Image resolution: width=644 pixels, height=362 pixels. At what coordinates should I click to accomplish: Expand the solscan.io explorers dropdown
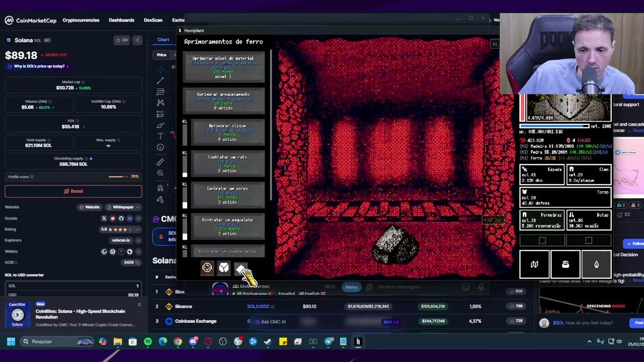[x=137, y=240]
